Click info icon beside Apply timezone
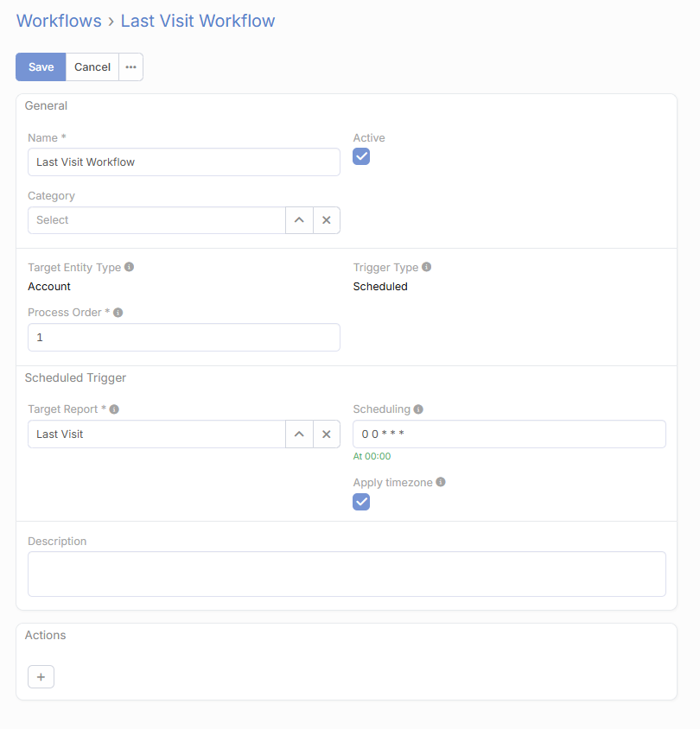This screenshot has height=729, width=700. tap(441, 482)
